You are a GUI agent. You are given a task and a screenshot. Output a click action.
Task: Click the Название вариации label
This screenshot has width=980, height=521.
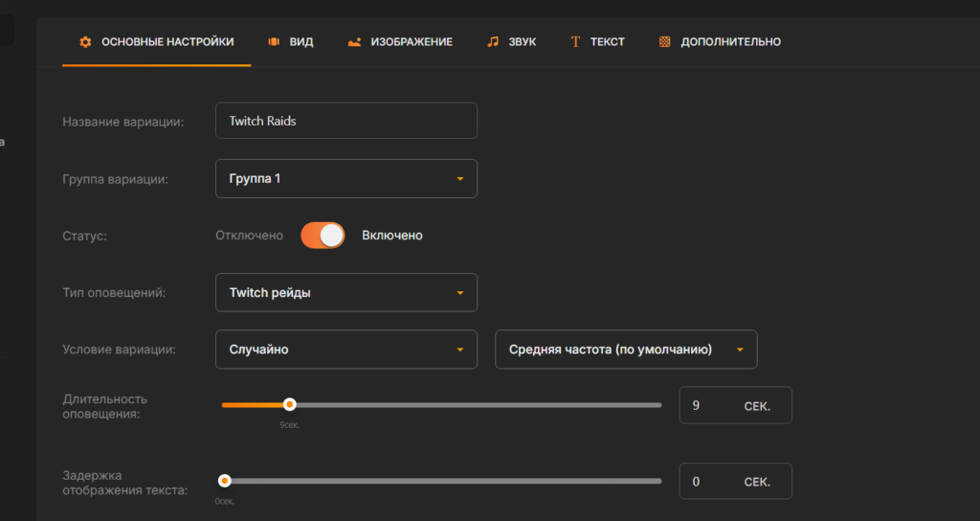coord(123,122)
